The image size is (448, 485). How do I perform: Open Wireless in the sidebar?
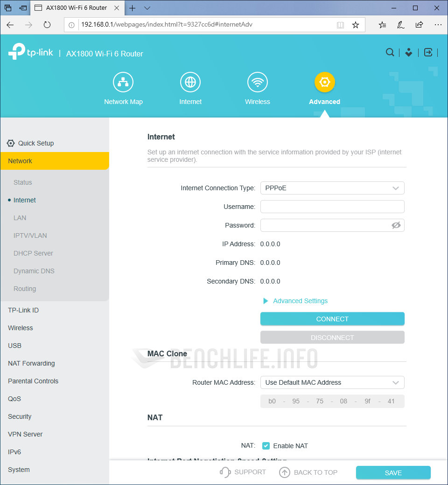coord(21,328)
